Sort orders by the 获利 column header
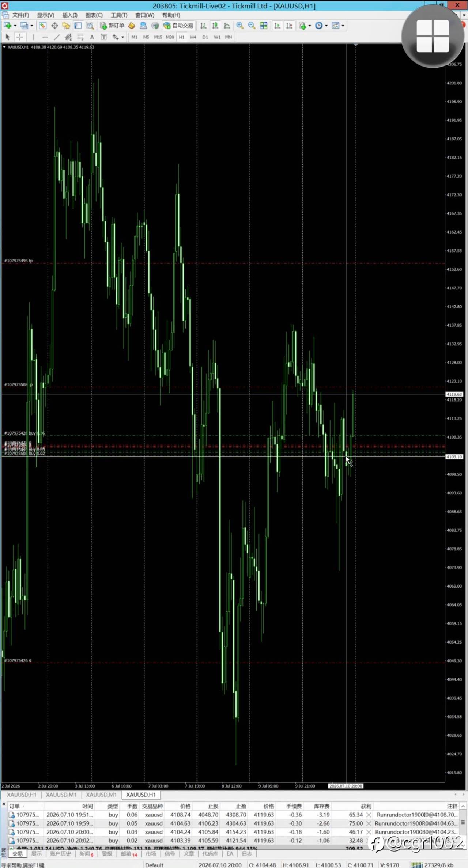 [x=366, y=806]
